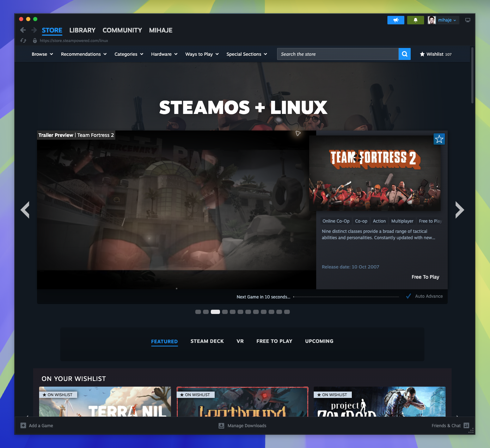Switch to Big Picture mode with monitor icon
Screen dimensions: 490x448
click(468, 20)
